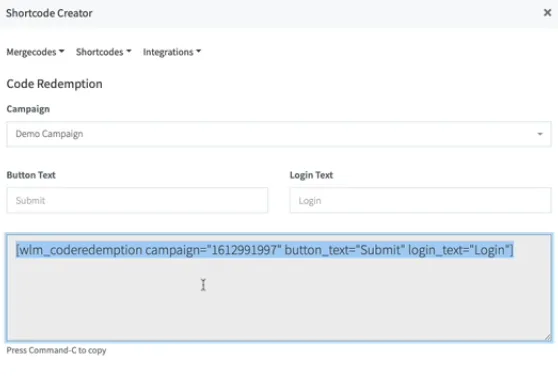This screenshot has width=558, height=378.
Task: Click empty area of shortcode textarea
Action: [279, 303]
